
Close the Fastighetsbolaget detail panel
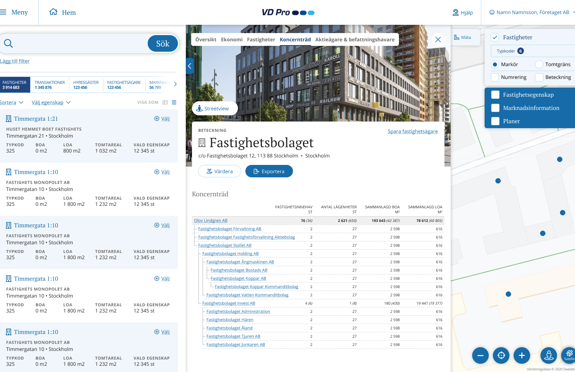pos(438,40)
